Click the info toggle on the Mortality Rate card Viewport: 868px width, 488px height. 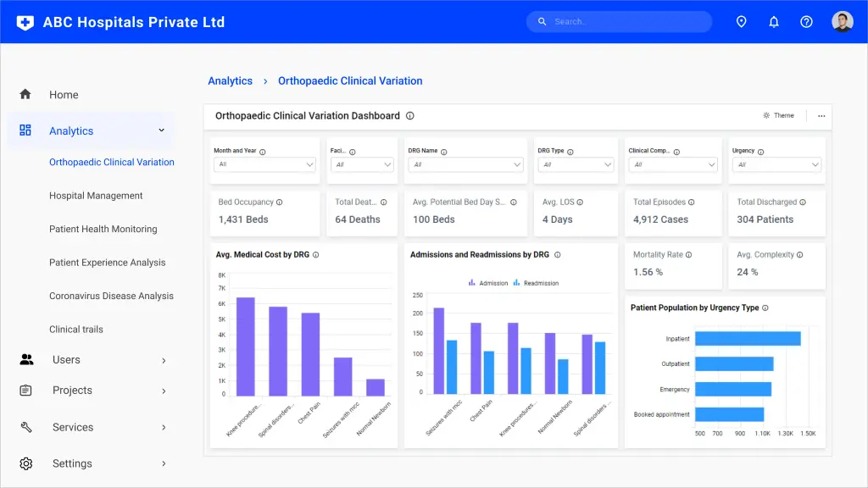688,254
